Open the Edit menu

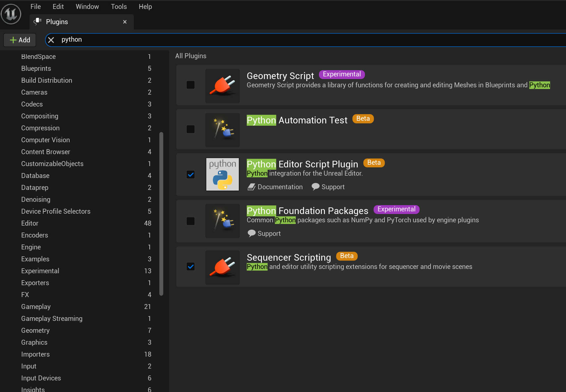[x=58, y=7]
